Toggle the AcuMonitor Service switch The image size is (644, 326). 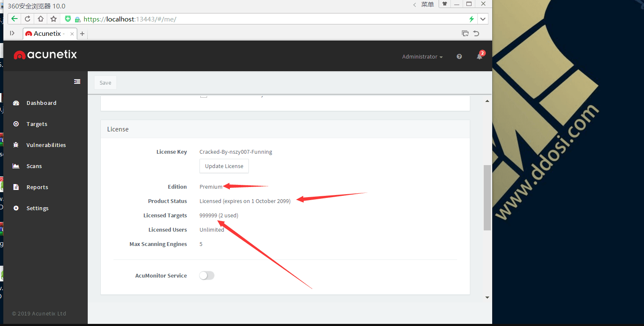pos(207,275)
